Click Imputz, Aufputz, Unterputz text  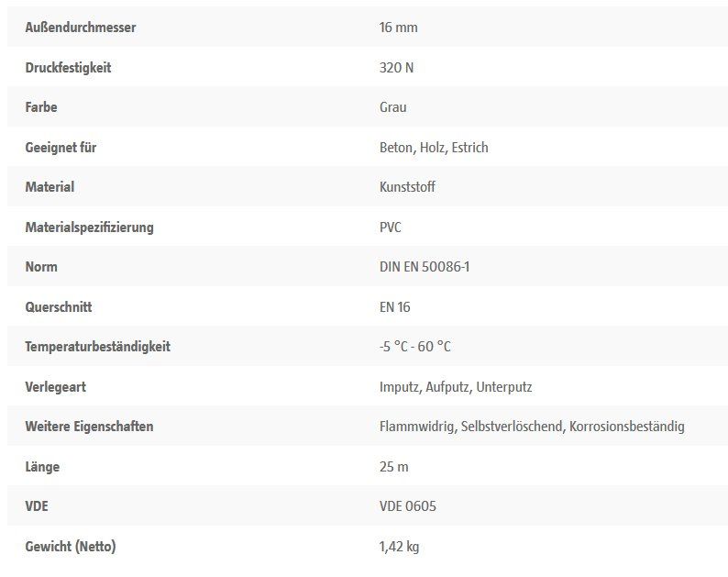(x=456, y=387)
